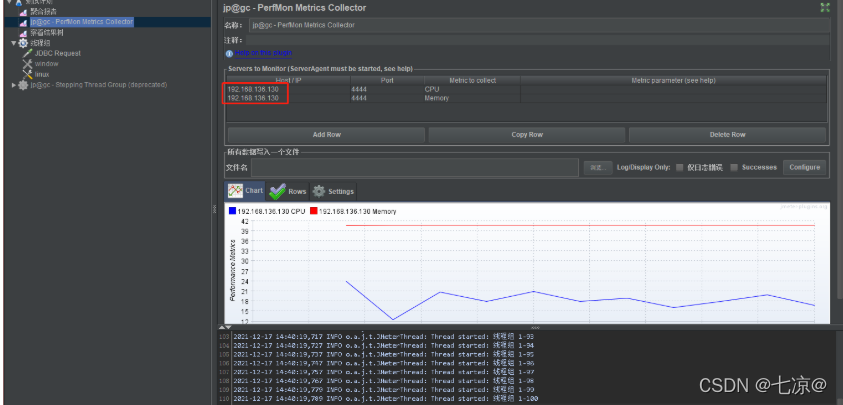Toggle the Successes checkbox
Image resolution: width=843 pixels, height=405 pixels.
(734, 167)
